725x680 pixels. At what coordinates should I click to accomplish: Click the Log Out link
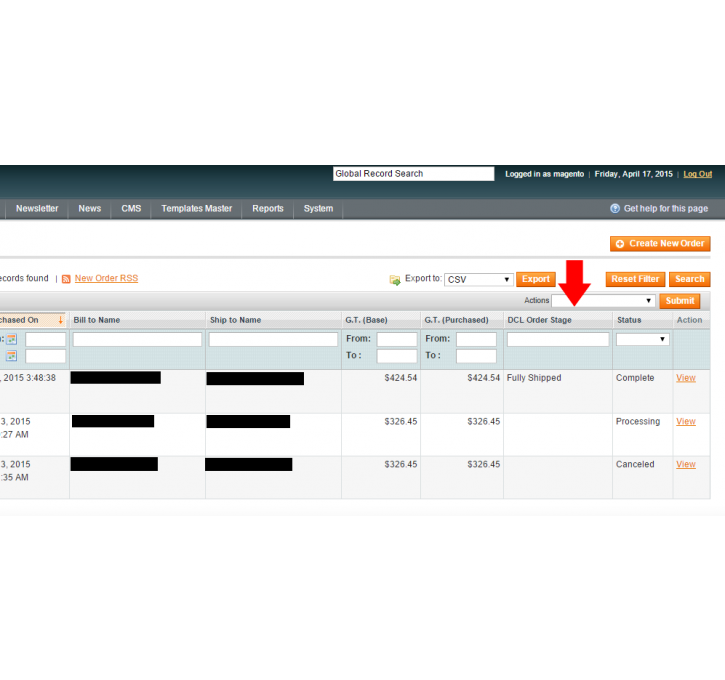[x=697, y=174]
